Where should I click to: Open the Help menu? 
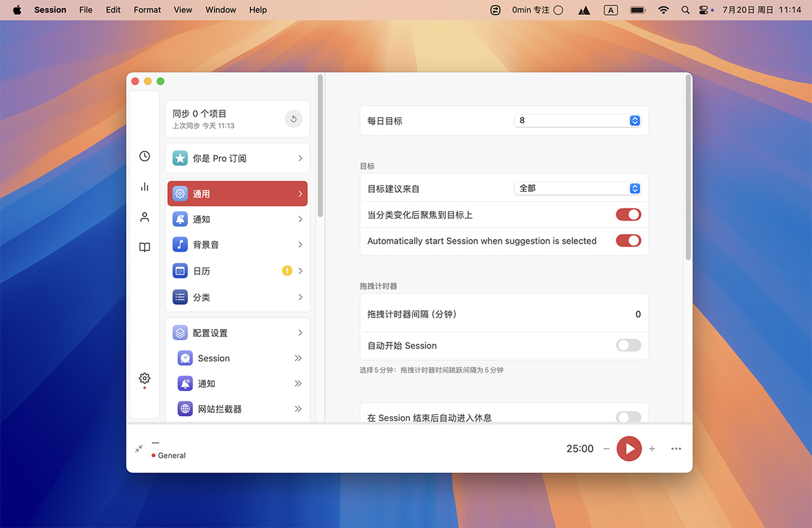click(258, 10)
